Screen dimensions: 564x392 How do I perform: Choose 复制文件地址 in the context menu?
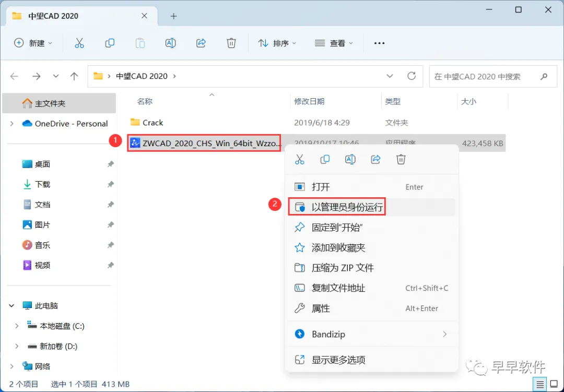point(372,288)
